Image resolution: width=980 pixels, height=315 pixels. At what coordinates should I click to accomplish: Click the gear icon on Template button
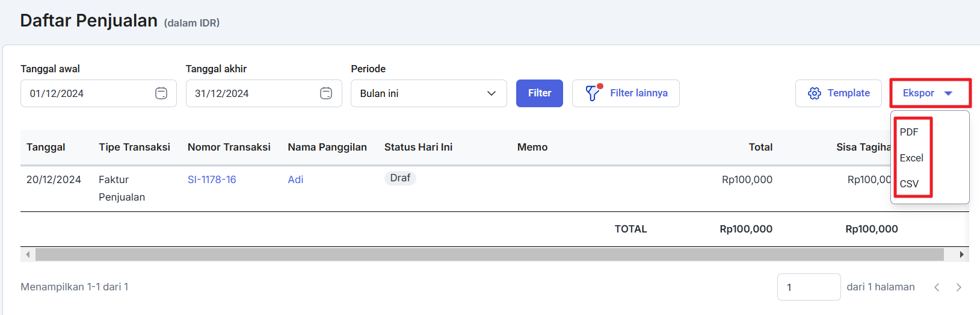point(815,93)
